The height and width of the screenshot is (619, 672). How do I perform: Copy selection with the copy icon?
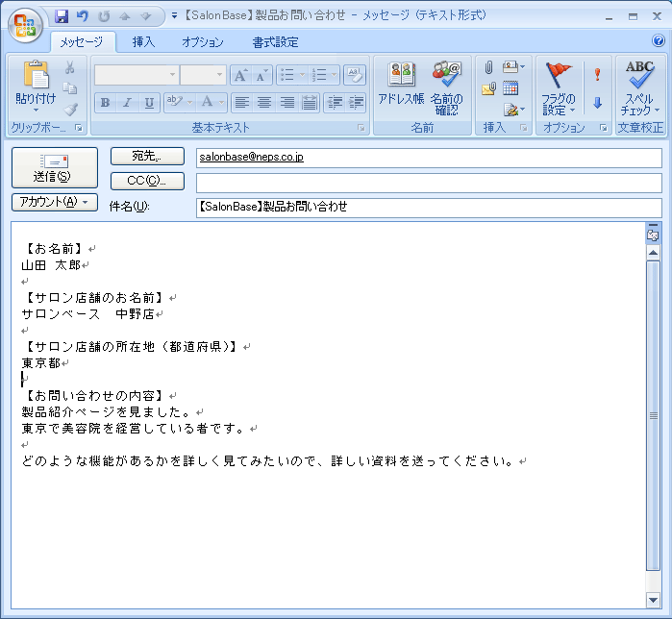(70, 88)
